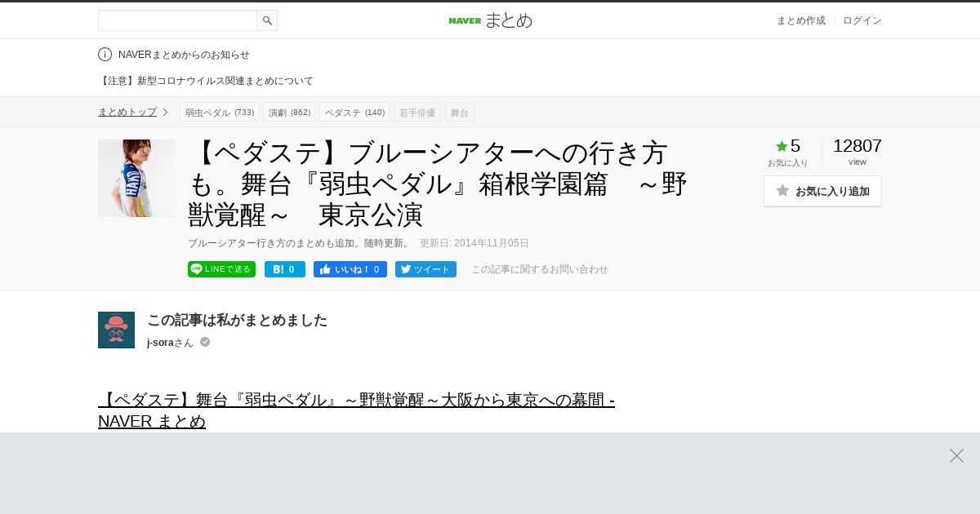Open the article thumbnail image
This screenshot has width=980, height=514.
(x=136, y=178)
